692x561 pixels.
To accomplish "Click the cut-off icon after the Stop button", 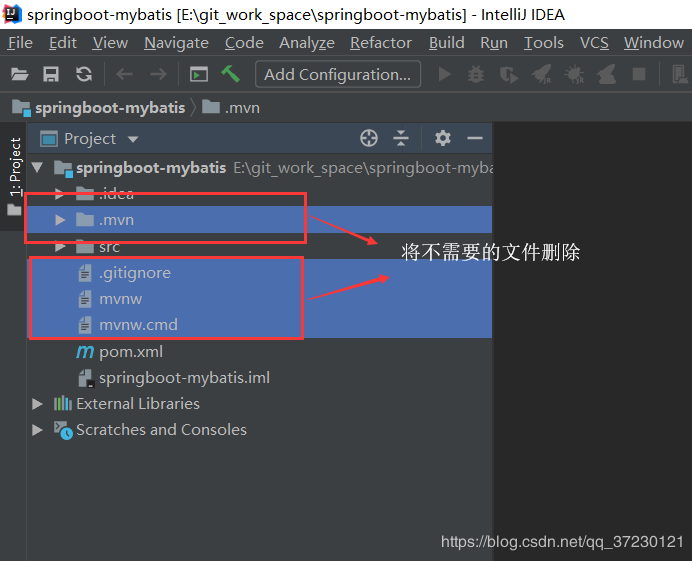I will 679,74.
